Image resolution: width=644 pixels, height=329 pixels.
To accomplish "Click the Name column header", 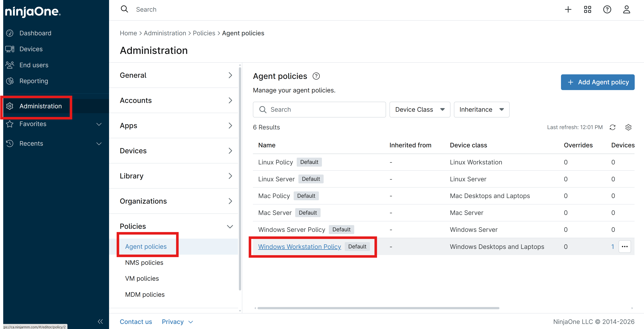I will point(267,145).
